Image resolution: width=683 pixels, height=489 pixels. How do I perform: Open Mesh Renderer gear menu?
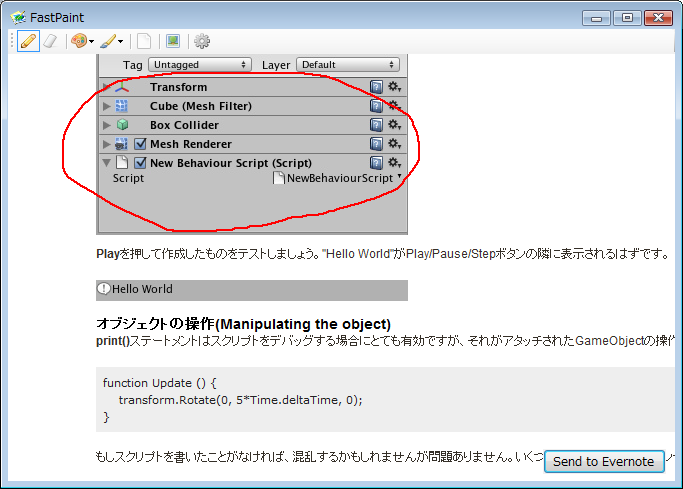(394, 143)
